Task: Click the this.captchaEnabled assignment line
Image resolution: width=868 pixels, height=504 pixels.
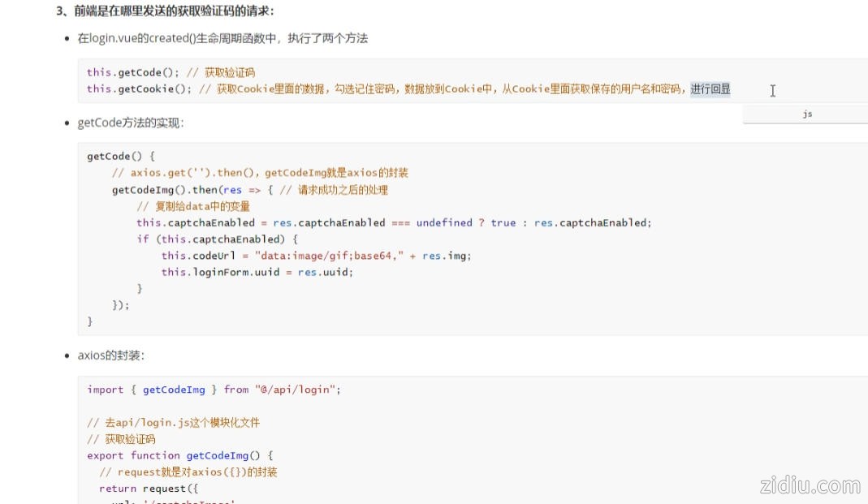Action: pyautogui.click(x=394, y=222)
